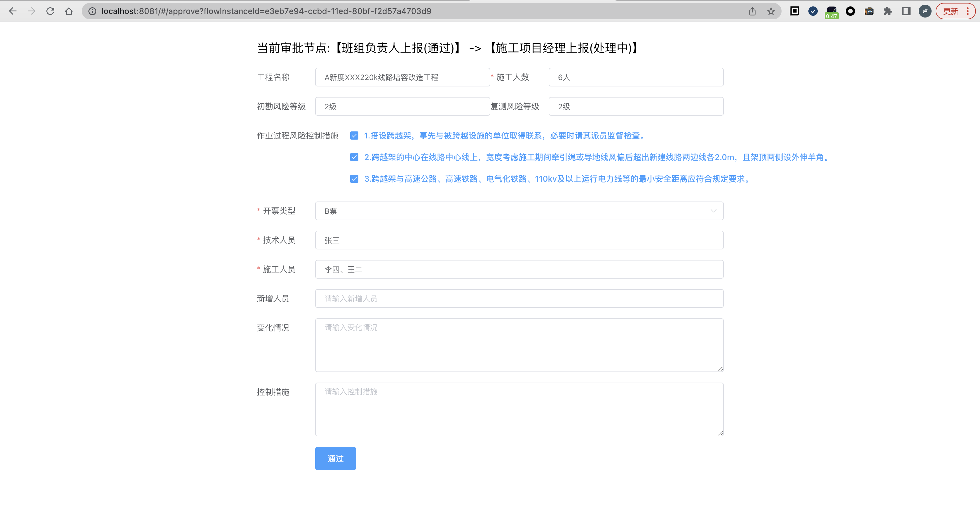Click the 更新 browser update button
980x507 pixels.
pyautogui.click(x=951, y=11)
